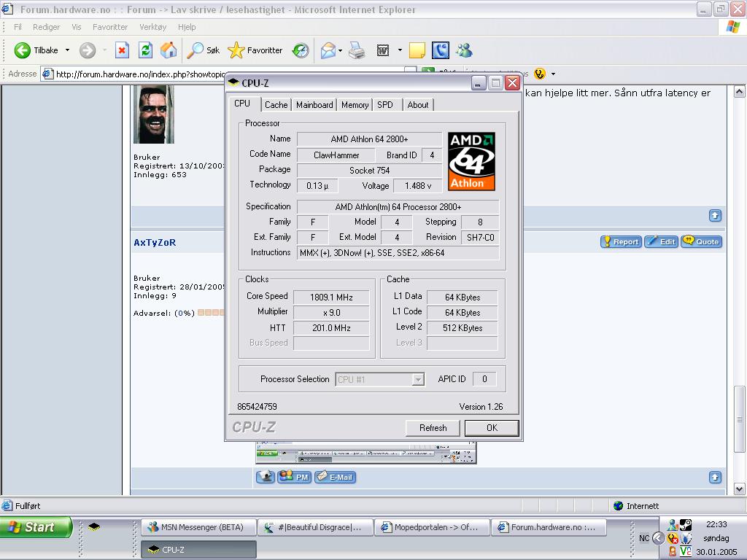Click scroll-to-top arrow icon in upper post
Image resolution: width=747 pixels, height=560 pixels.
pyautogui.click(x=715, y=216)
